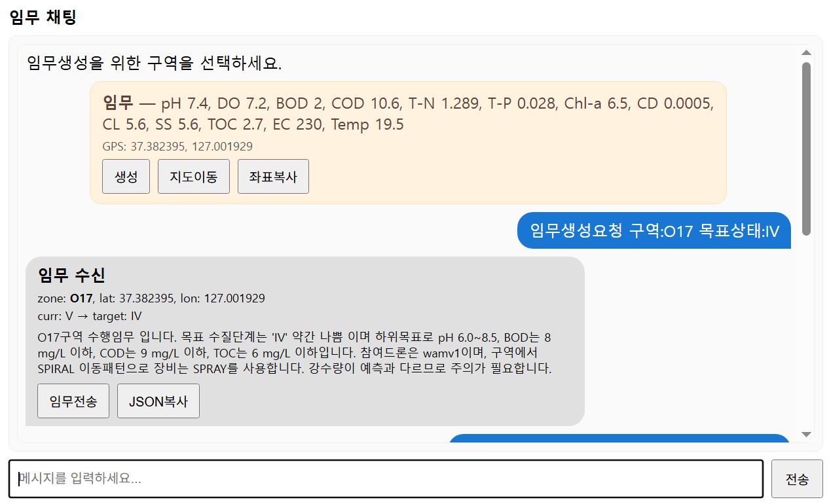Click the curr V → target IV line
The image size is (829, 504).
[90, 316]
